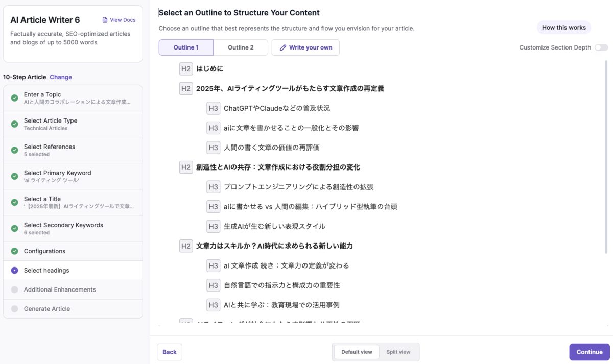Go to the Select References step
Viewport: 613px width, 364px height.
point(73,150)
